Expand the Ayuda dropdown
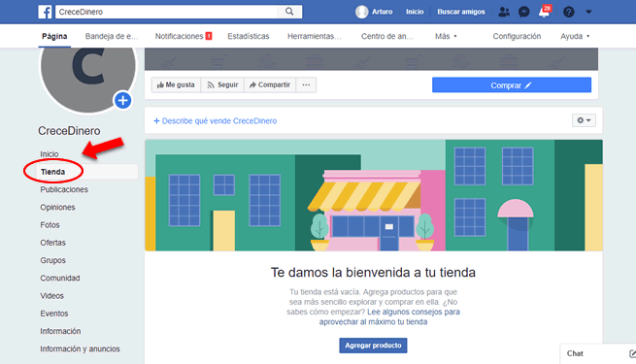Image resolution: width=636 pixels, height=364 pixels. pyautogui.click(x=575, y=36)
